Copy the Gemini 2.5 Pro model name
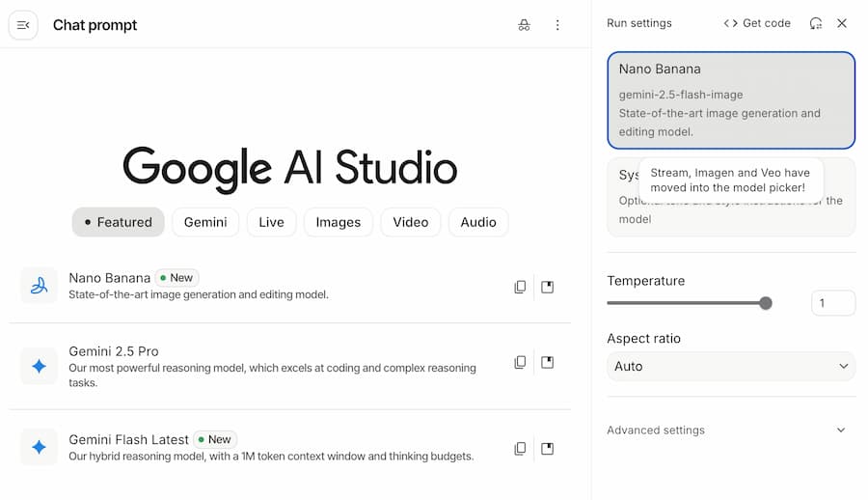Screen dimensions: 868x500 [x=520, y=363]
